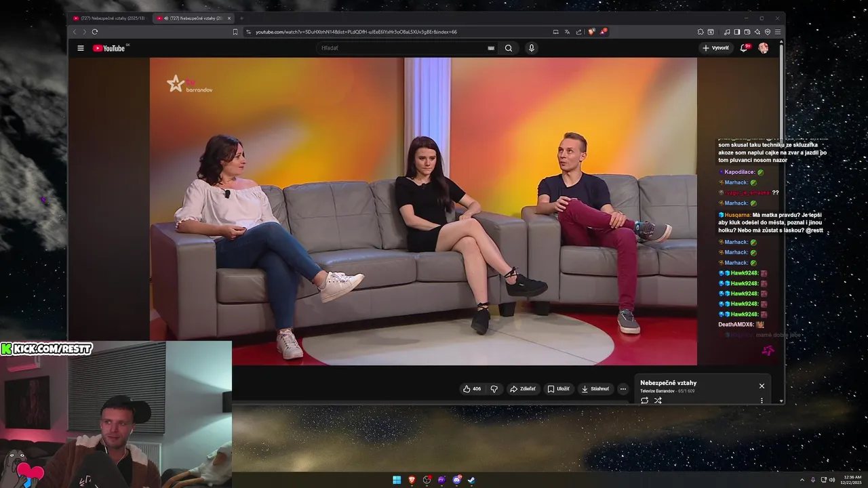The height and width of the screenshot is (488, 868).
Task: Share the video via Zdieľať
Action: (x=523, y=389)
